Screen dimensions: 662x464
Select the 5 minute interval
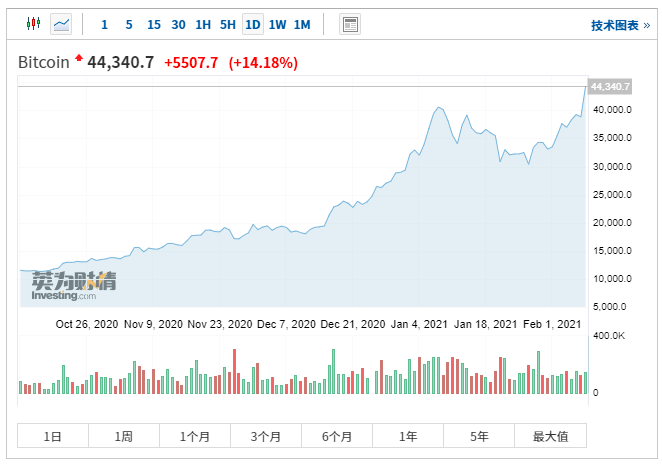(129, 24)
